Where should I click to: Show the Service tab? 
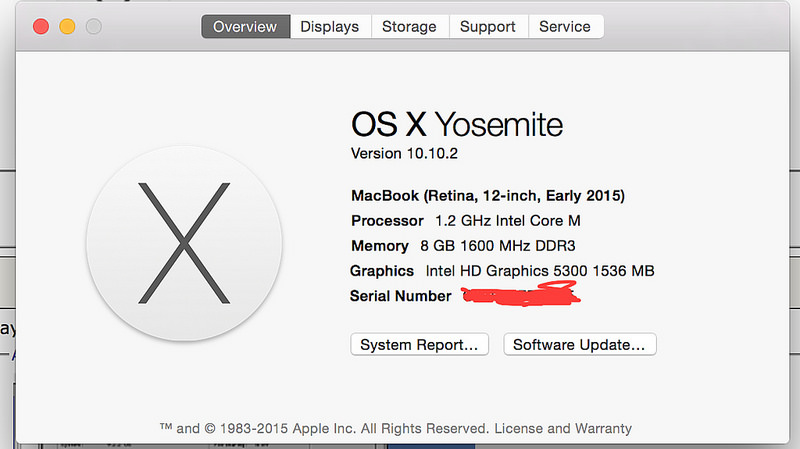click(565, 27)
